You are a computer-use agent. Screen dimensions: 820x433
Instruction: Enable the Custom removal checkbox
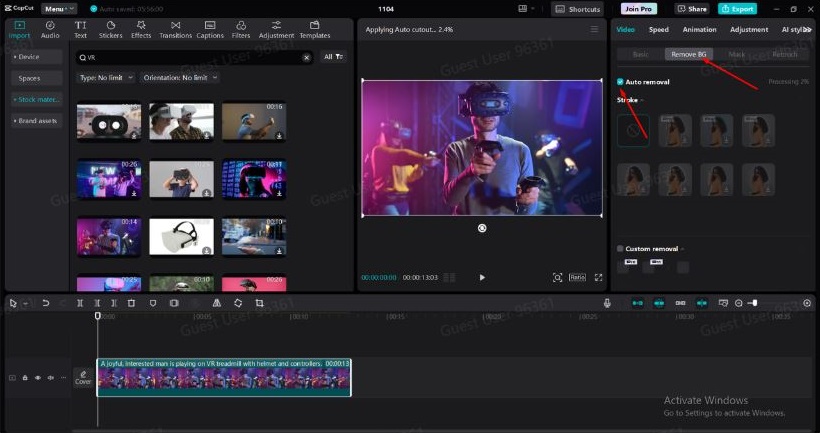(621, 248)
